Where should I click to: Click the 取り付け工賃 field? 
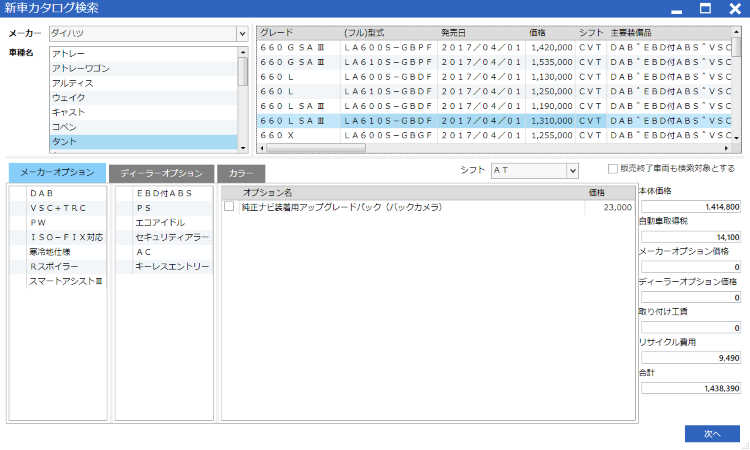691,328
